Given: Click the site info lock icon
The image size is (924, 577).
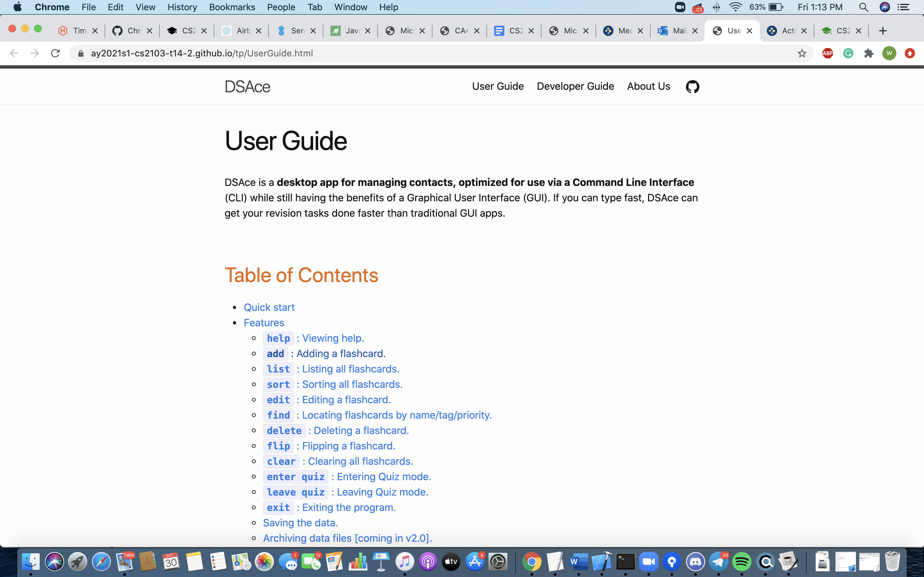Looking at the screenshot, I should click(x=81, y=54).
